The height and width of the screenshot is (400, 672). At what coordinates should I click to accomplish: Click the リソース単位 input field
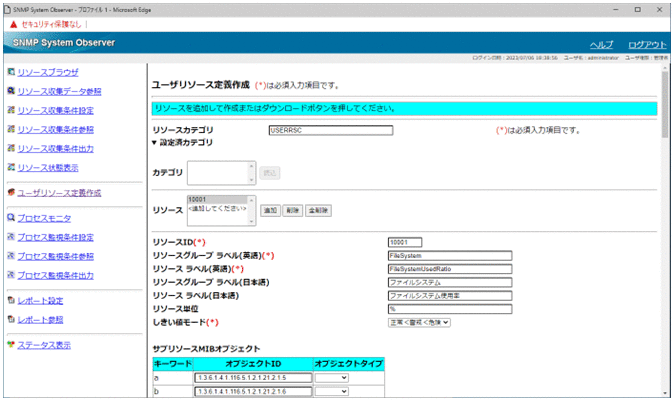pyautogui.click(x=450, y=309)
